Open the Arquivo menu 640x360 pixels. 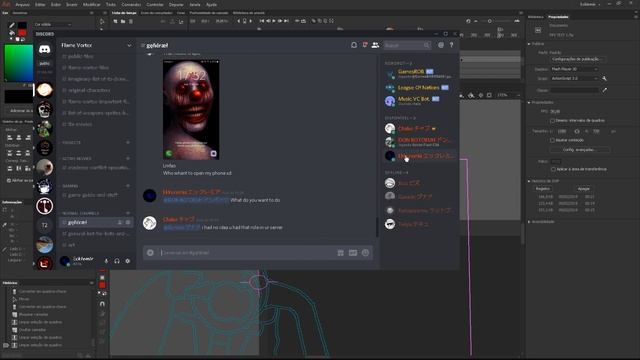point(22,4)
